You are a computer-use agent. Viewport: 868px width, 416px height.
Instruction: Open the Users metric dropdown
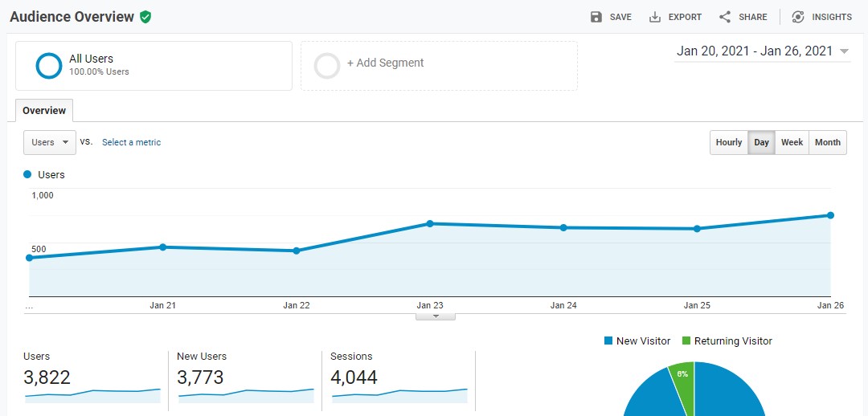50,142
